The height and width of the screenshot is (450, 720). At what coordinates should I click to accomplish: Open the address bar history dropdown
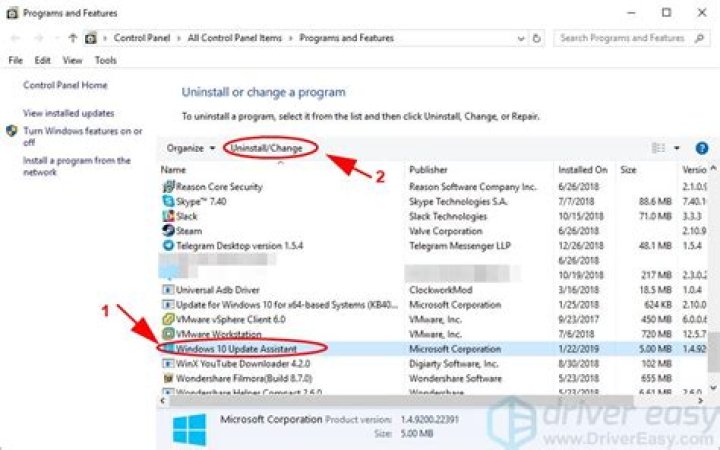(521, 39)
